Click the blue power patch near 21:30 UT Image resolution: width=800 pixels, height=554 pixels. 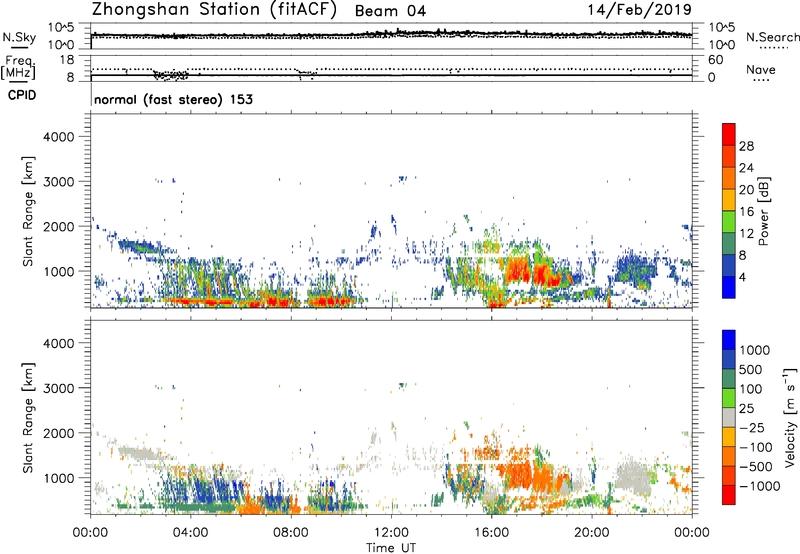coord(634,270)
